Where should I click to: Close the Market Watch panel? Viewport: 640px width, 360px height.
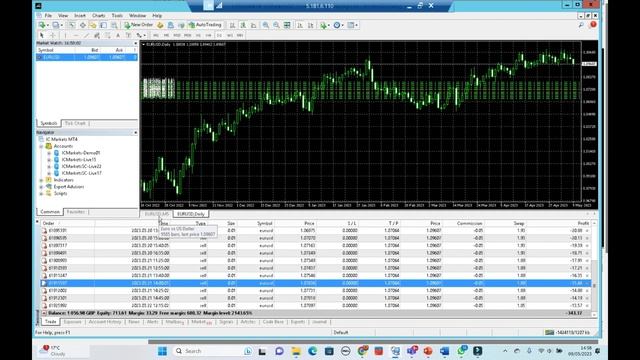tap(136, 43)
